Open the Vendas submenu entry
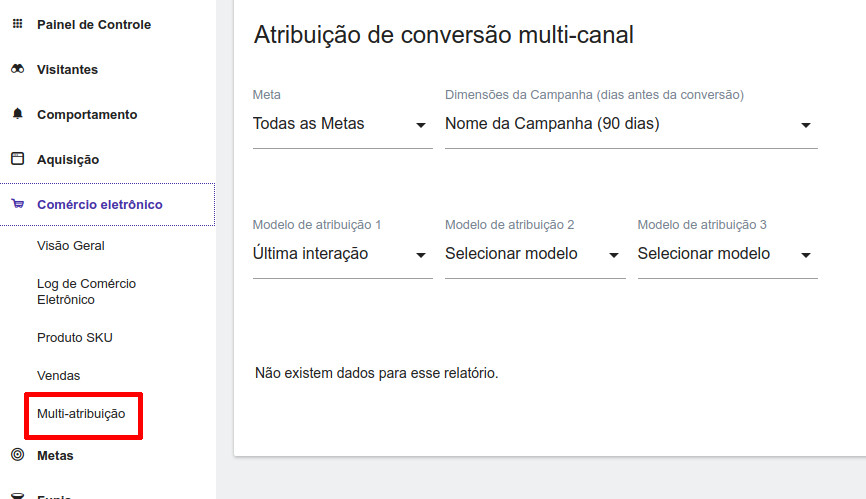This screenshot has height=499, width=866. (x=58, y=375)
